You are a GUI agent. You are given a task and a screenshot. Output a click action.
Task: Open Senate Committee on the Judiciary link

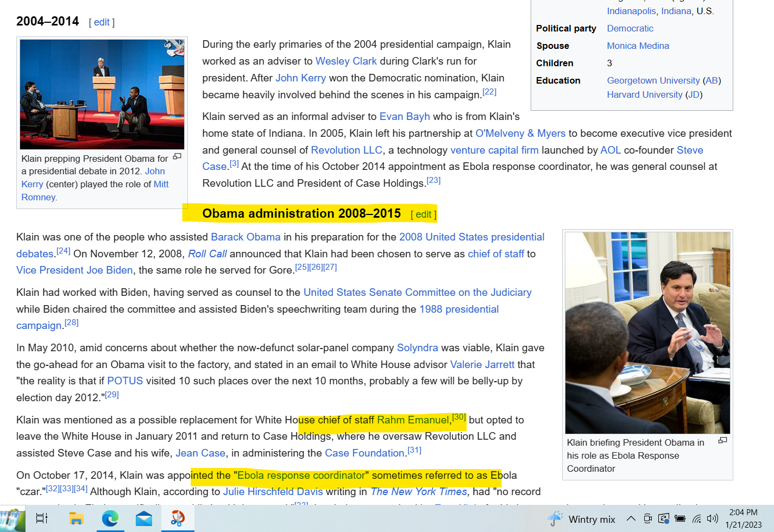417,292
